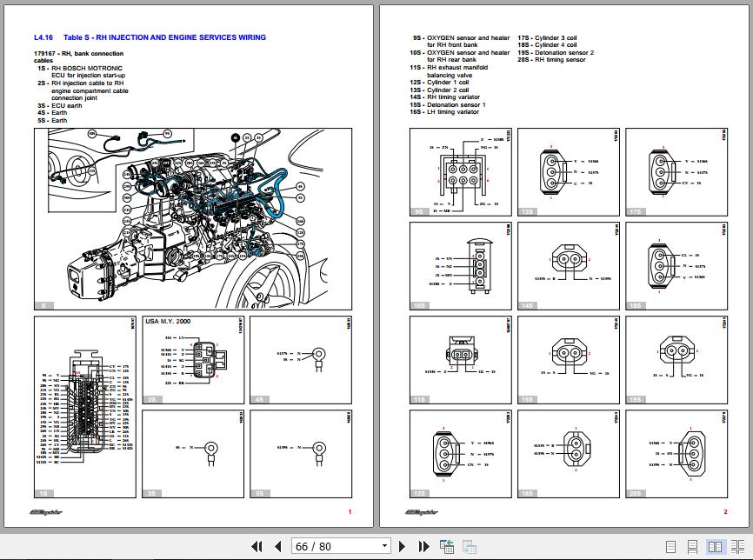This screenshot has width=753, height=560.
Task: Select the previous view icon
Action: point(446,545)
